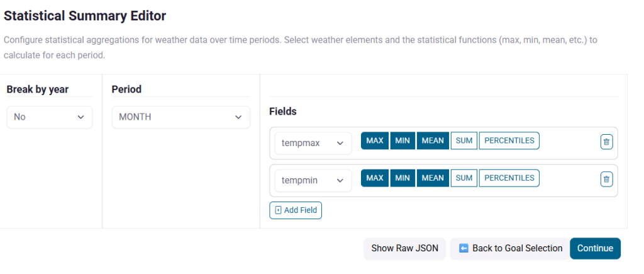
Task: Enable PERCENTILES for the tempmax field
Action: 509,141
